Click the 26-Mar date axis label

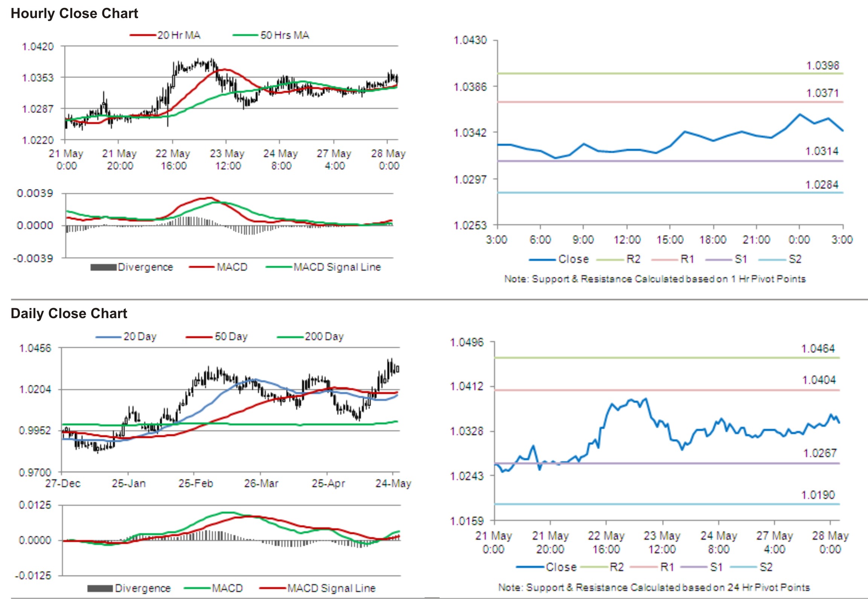(261, 483)
